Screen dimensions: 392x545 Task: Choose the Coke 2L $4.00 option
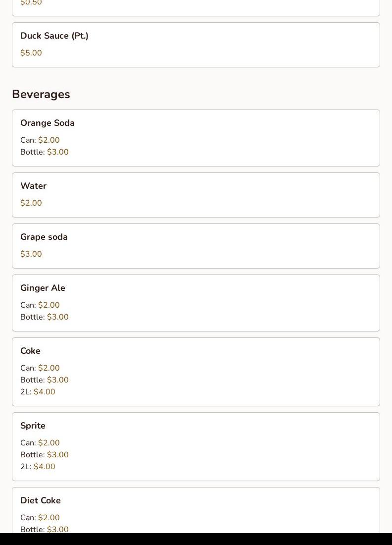pos(38,392)
